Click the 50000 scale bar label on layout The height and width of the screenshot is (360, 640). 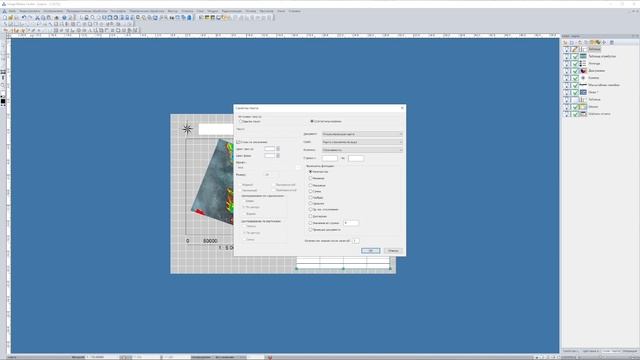[x=210, y=241]
